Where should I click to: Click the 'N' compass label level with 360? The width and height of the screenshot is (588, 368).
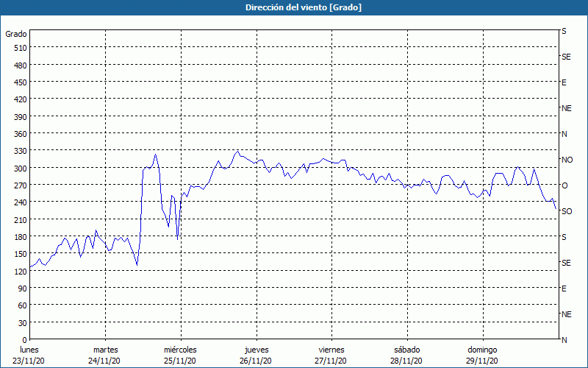point(564,134)
